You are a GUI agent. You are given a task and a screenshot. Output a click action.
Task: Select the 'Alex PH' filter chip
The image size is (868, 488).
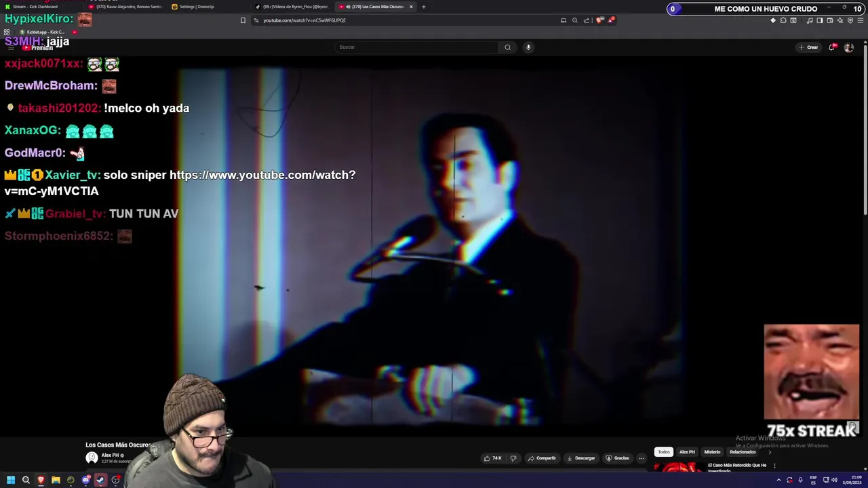(687, 452)
